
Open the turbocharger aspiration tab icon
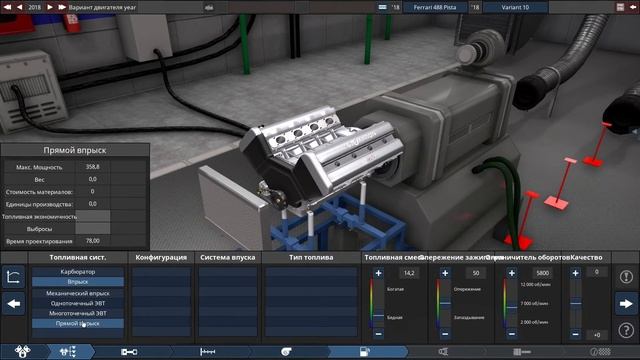coord(287,351)
